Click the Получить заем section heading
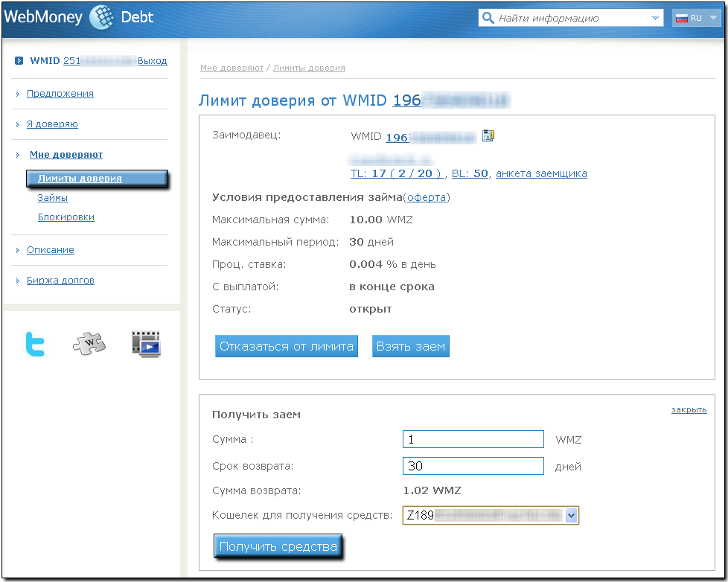This screenshot has width=728, height=582. click(x=256, y=415)
